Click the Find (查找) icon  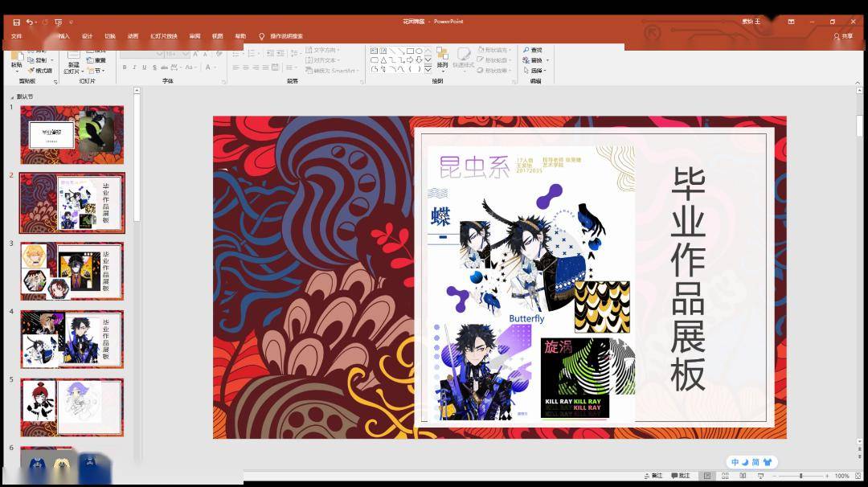point(532,50)
